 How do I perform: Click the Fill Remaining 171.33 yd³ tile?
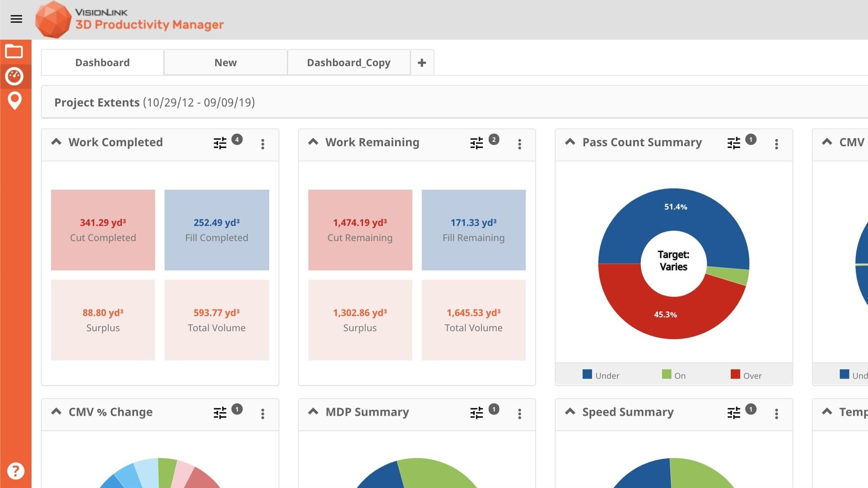coord(474,230)
